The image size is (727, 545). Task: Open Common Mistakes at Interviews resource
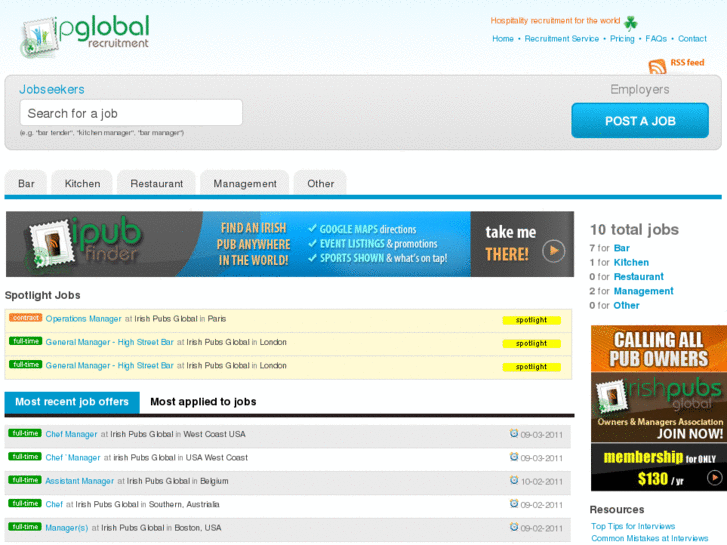pos(649,539)
